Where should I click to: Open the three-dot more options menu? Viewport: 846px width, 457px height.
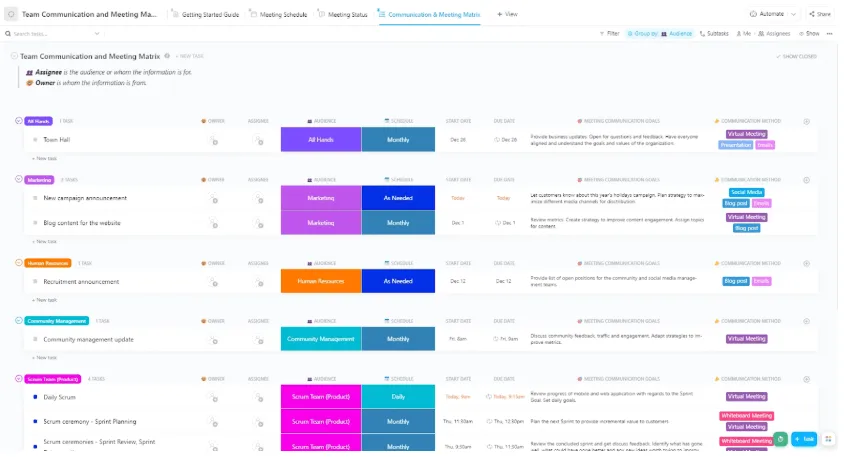pyautogui.click(x=829, y=33)
